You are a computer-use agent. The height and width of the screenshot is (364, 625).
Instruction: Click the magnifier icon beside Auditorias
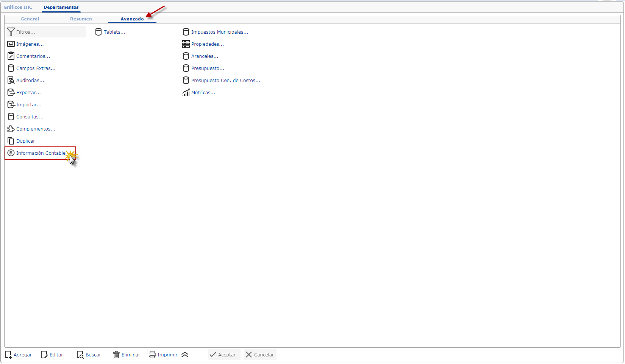[x=11, y=81]
